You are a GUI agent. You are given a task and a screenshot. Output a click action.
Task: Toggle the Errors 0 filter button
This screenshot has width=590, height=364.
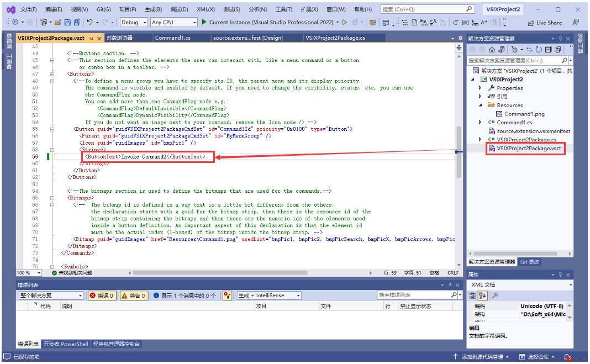[102, 296]
